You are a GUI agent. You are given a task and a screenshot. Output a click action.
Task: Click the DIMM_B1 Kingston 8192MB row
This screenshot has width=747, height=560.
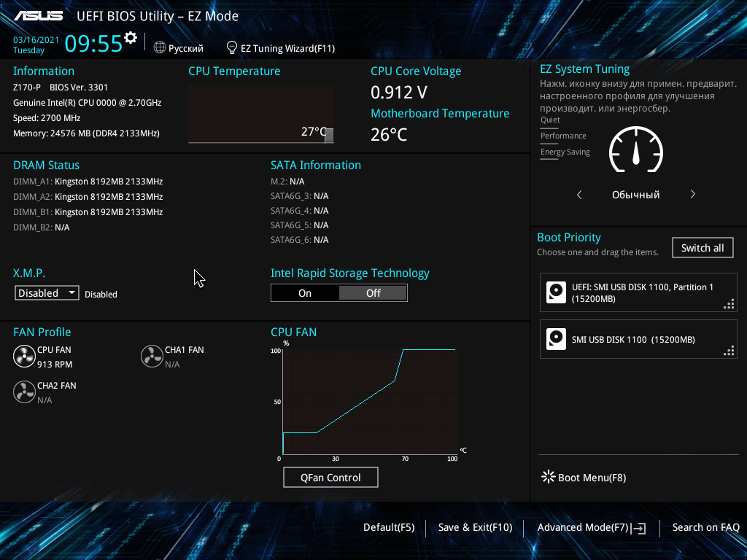tap(88, 212)
